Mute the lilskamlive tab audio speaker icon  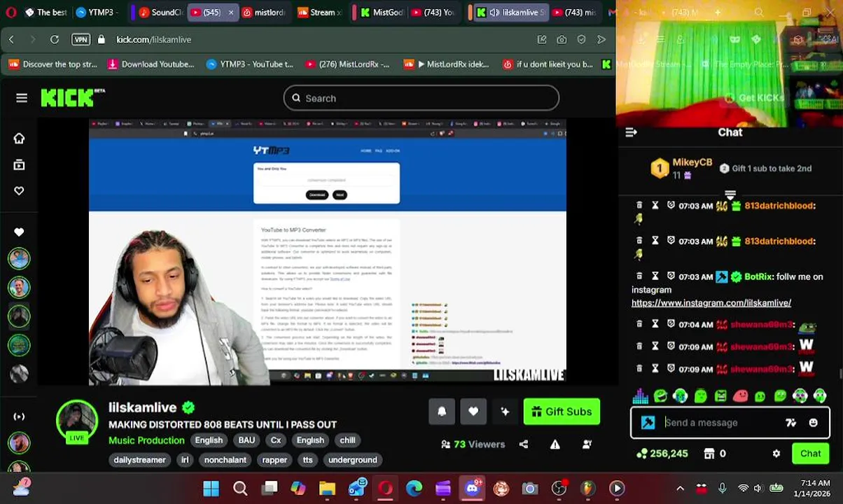pos(494,13)
